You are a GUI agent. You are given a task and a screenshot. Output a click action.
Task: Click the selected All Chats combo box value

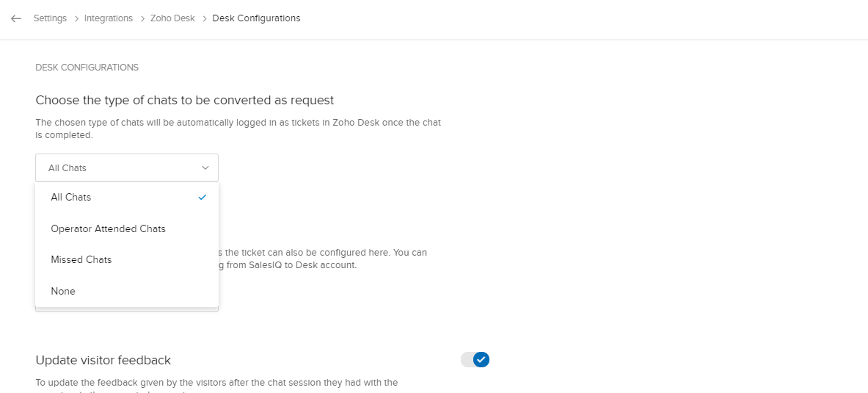click(68, 167)
